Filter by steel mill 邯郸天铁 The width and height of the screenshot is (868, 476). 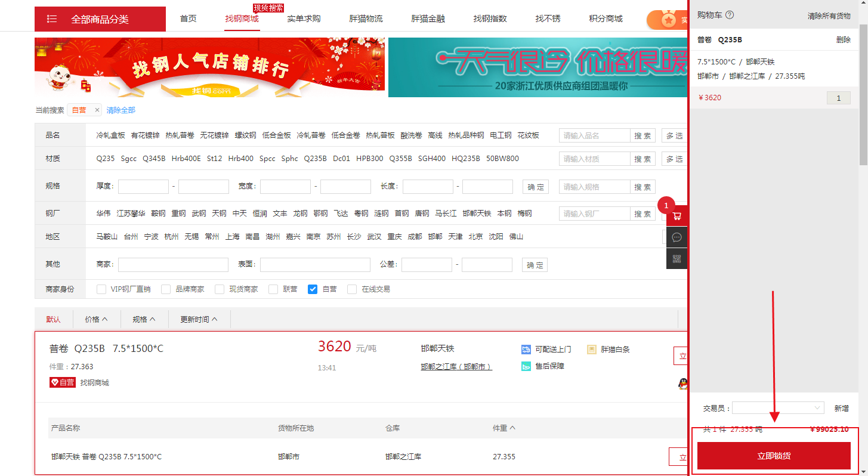(x=477, y=213)
